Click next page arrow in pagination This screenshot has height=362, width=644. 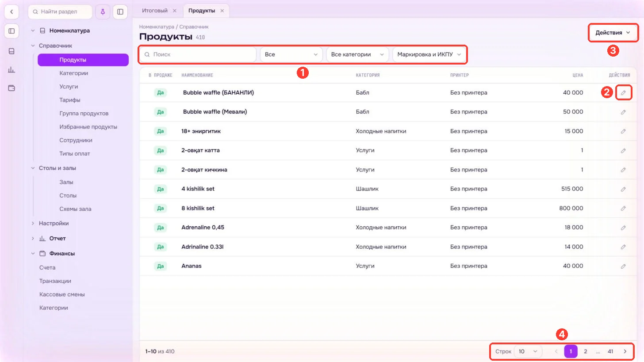pos(625,351)
